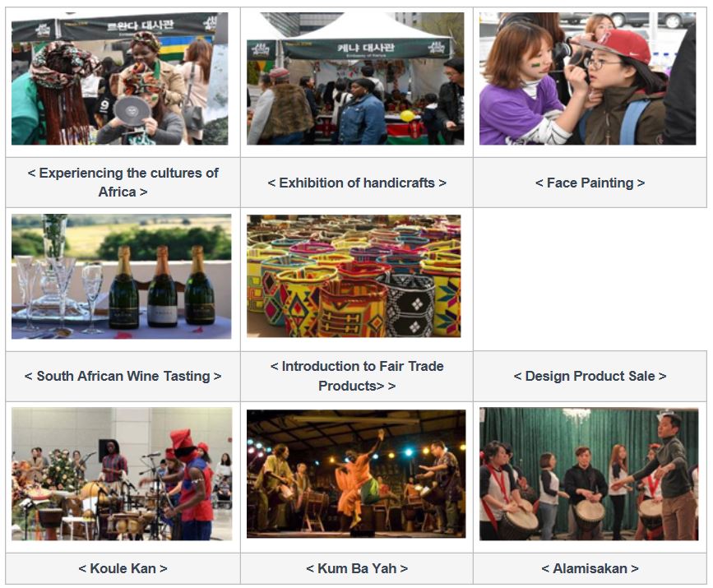Click the empty cell above Design Product Sale
Viewport: 713px width, 588px height.
590,280
